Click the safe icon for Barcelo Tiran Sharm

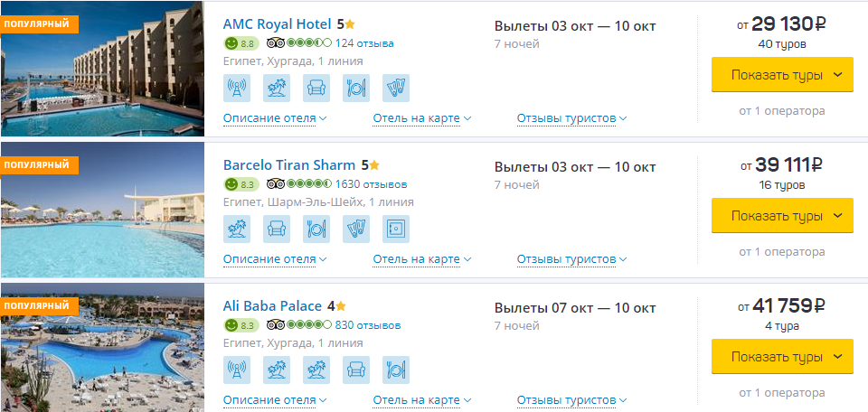coord(396,229)
